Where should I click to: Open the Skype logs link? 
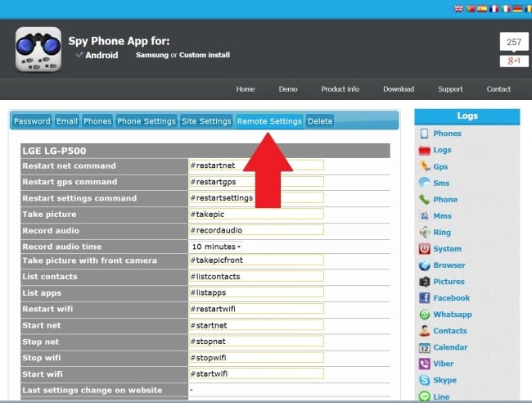click(444, 380)
